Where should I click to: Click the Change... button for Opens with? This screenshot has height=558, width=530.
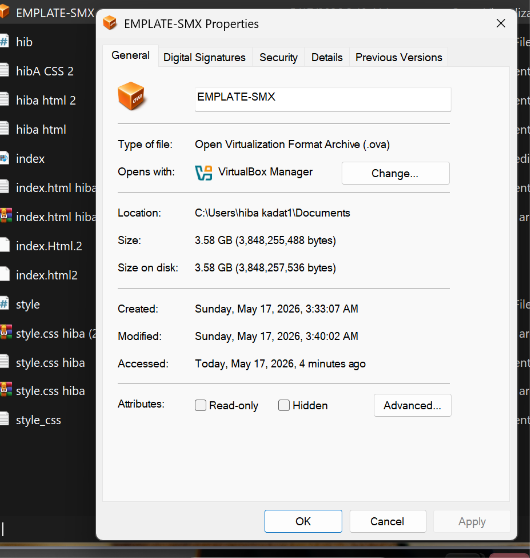tap(395, 173)
